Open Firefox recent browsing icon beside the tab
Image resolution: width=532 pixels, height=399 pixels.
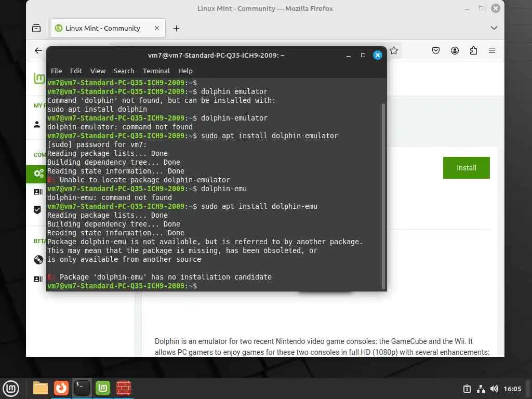[36, 28]
